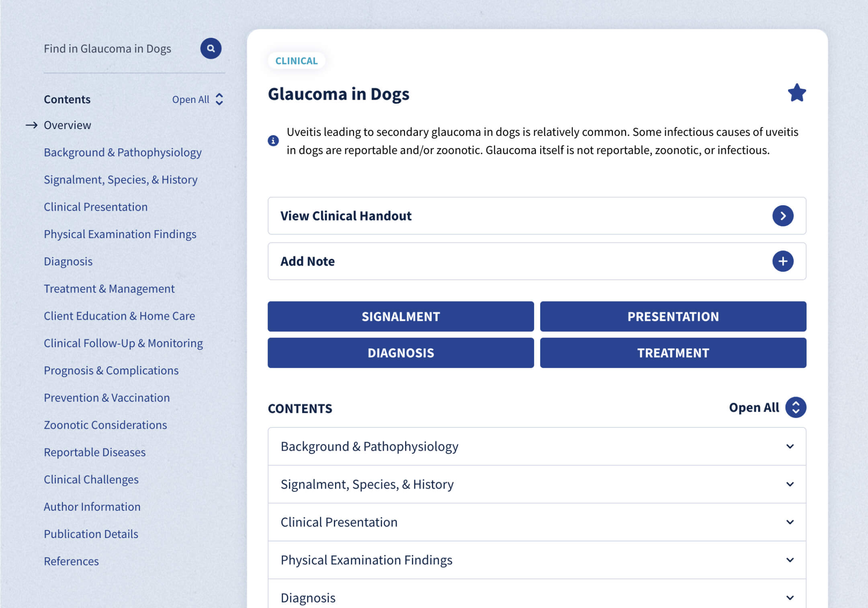
Task: Jump to the SIGNALMENT section button
Action: pyautogui.click(x=401, y=316)
